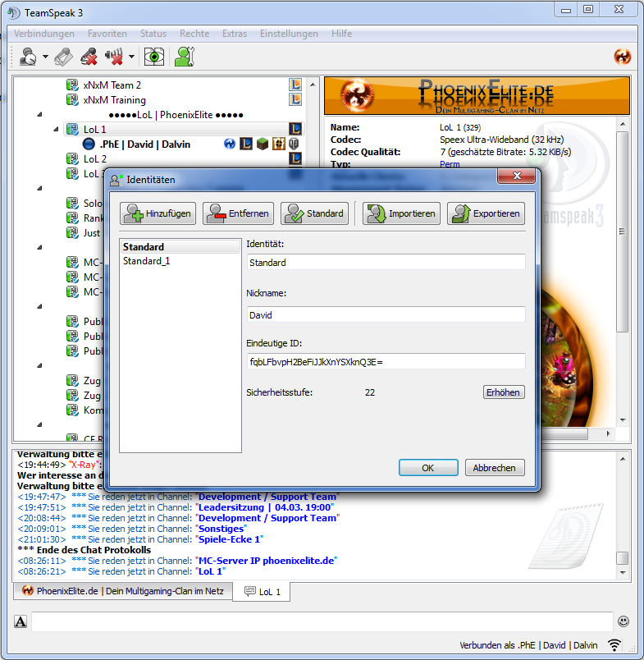
Task: Click the PhoenixElite.de banner image
Action: point(477,96)
